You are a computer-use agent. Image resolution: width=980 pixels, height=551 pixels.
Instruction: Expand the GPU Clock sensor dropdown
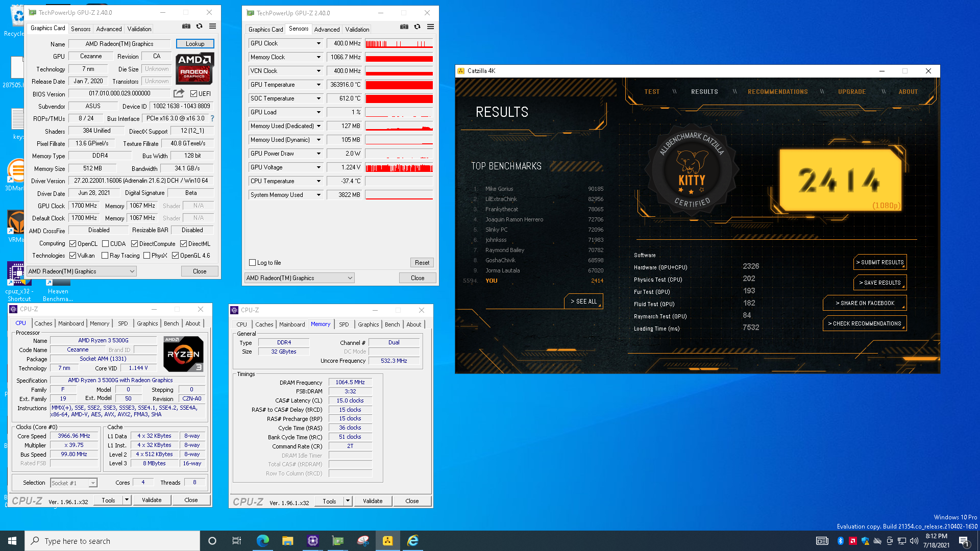[x=318, y=43]
